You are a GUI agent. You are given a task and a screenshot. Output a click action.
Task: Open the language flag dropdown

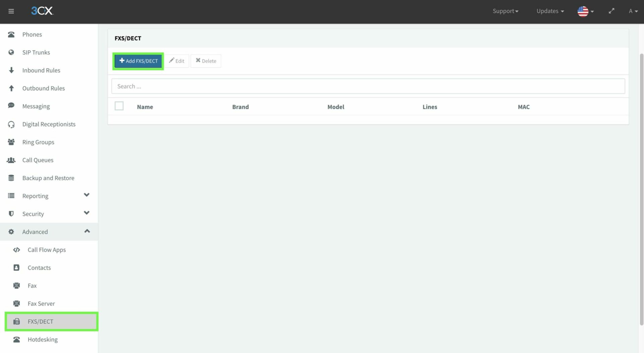586,11
